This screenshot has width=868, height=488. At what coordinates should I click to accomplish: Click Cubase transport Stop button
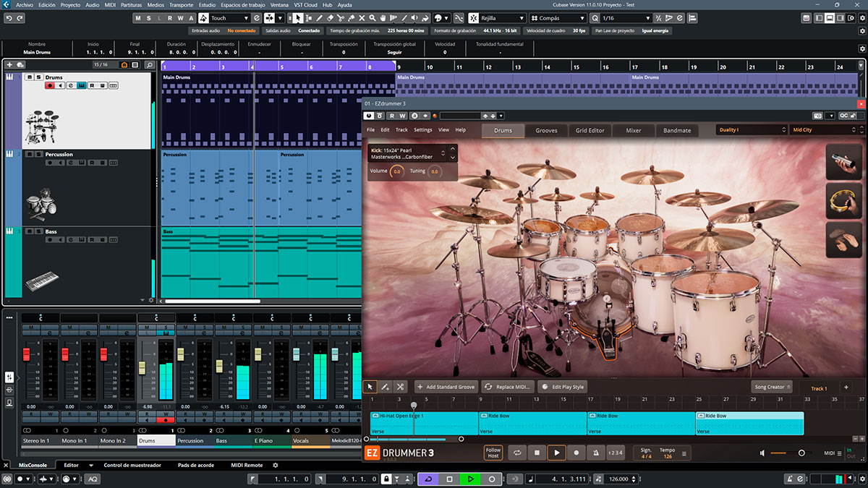click(449, 479)
